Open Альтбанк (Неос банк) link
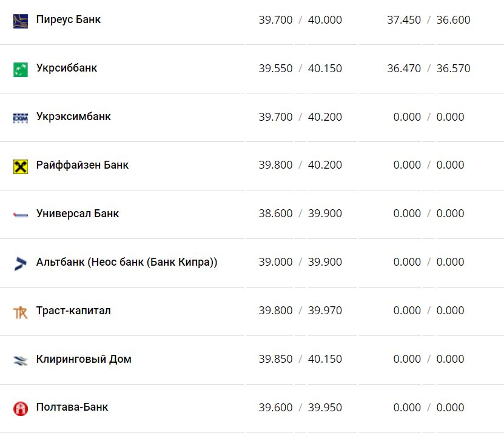Viewport: 504px width, 441px height. tap(127, 262)
